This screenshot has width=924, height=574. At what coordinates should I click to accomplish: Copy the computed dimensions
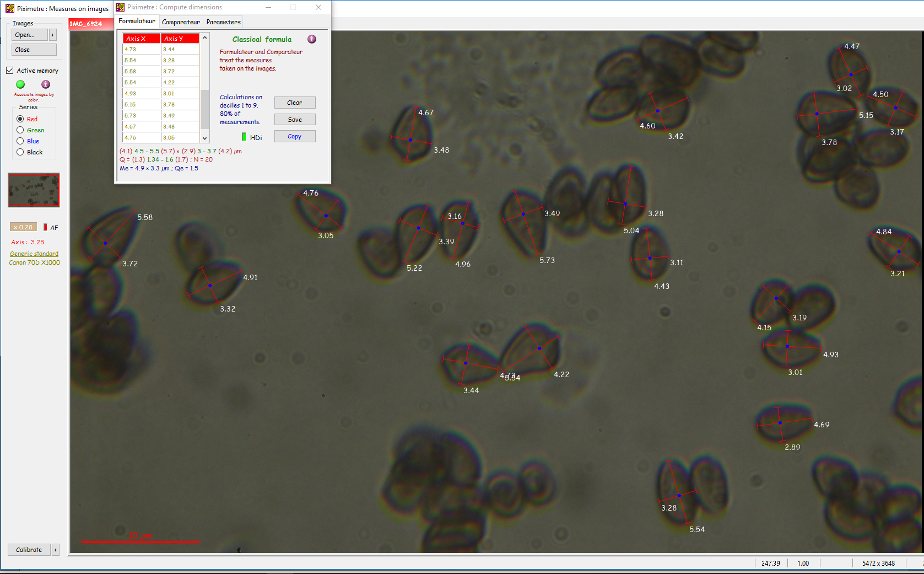(x=295, y=136)
